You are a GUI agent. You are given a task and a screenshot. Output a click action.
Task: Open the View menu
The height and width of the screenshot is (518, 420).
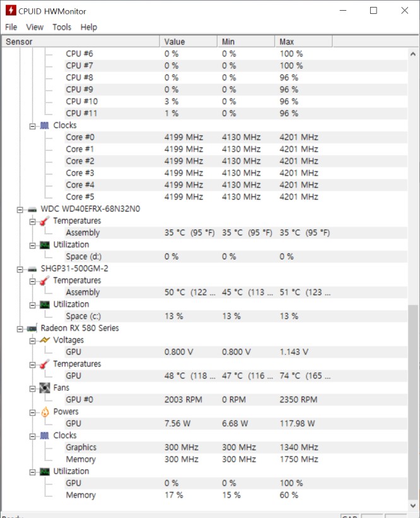(35, 27)
